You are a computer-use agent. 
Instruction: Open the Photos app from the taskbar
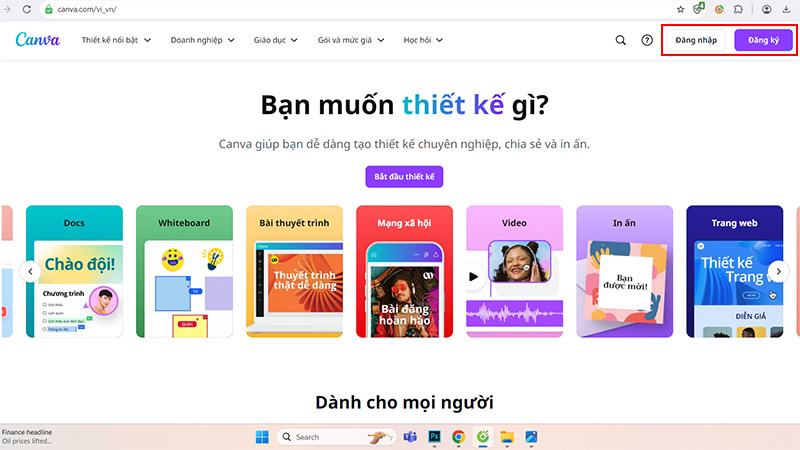(x=531, y=437)
